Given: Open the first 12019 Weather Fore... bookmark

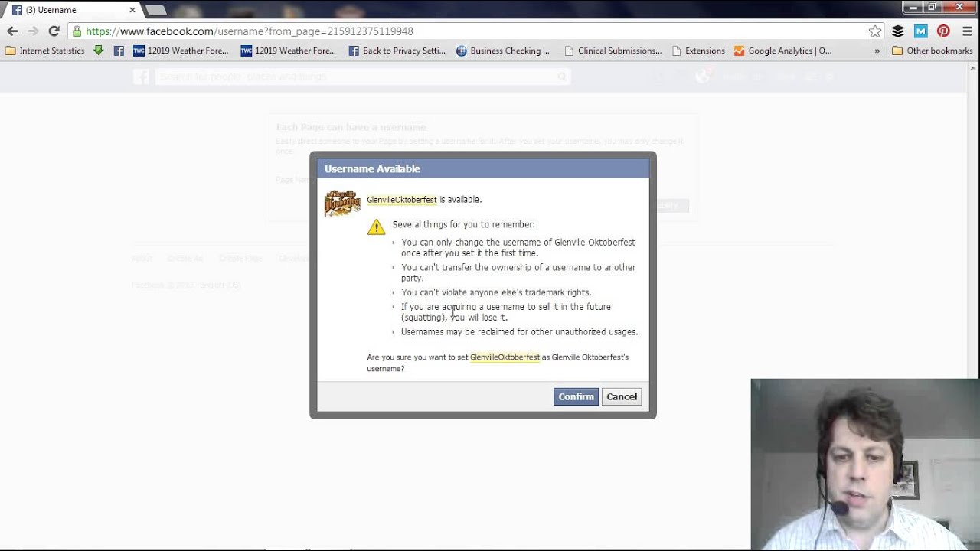Looking at the screenshot, I should (x=181, y=51).
